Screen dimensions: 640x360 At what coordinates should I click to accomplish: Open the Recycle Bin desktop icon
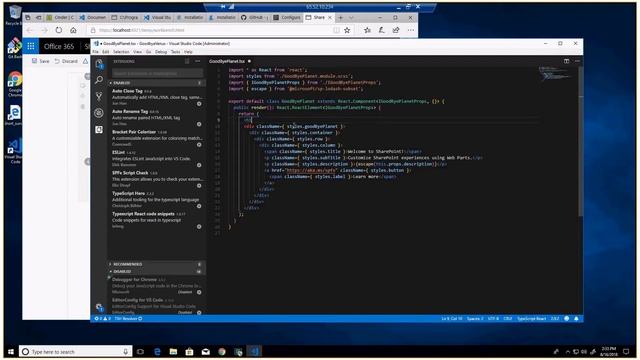tap(14, 16)
